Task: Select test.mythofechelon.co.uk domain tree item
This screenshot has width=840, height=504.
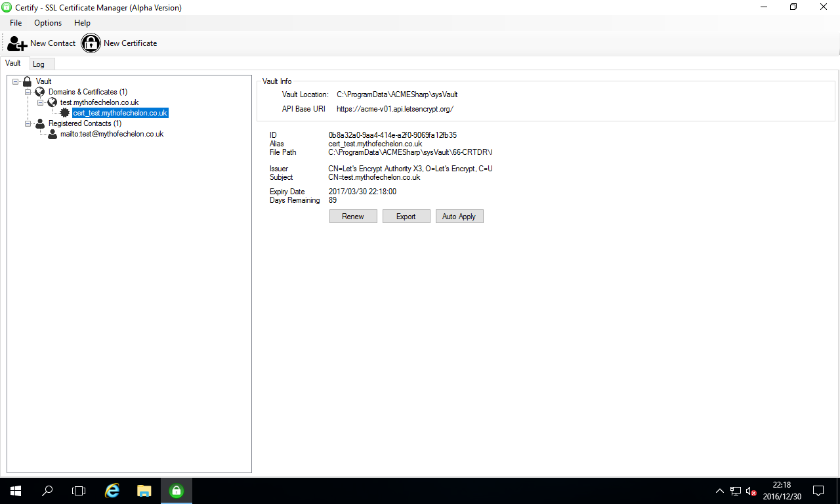Action: click(100, 102)
